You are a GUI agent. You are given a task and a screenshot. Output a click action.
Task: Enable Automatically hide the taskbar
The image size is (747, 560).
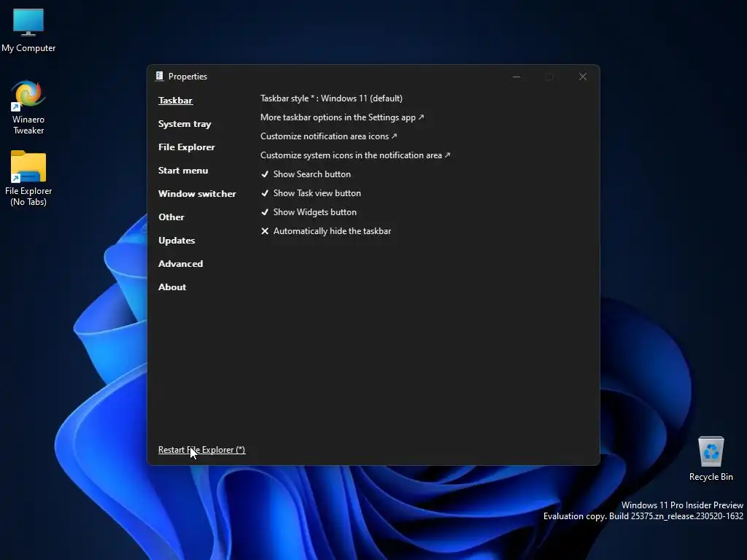pyautogui.click(x=326, y=231)
